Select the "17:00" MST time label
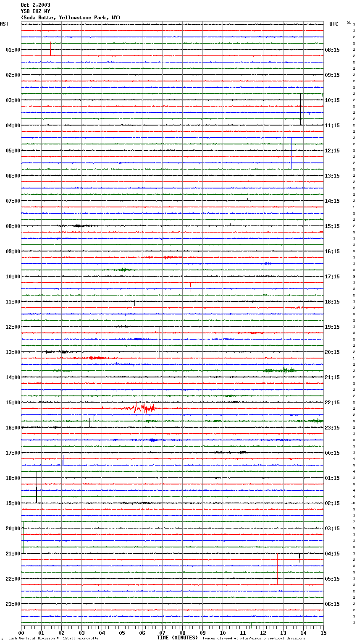The image size is (357, 644). (13, 453)
